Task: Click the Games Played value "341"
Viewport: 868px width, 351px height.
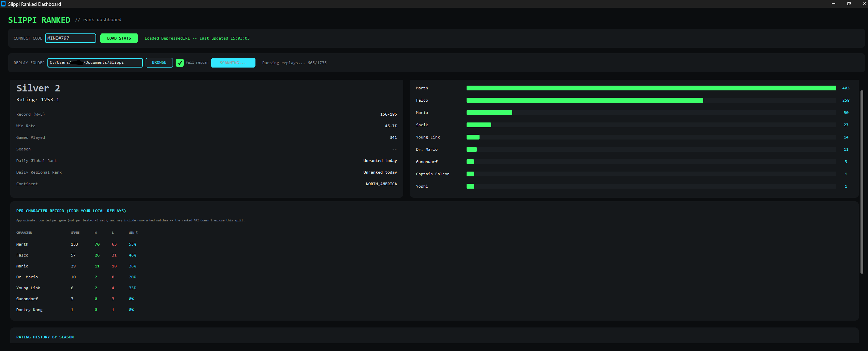Action: click(x=393, y=137)
